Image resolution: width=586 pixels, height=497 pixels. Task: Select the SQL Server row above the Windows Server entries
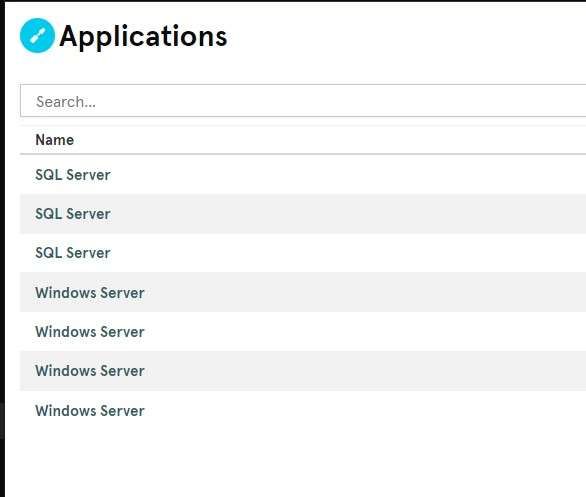[303, 253]
